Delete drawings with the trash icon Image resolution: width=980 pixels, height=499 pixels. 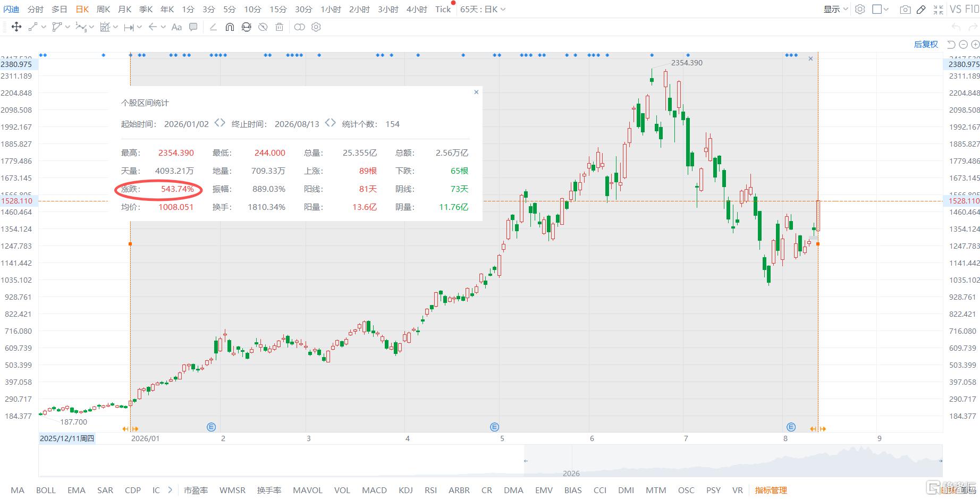pyautogui.click(x=280, y=27)
